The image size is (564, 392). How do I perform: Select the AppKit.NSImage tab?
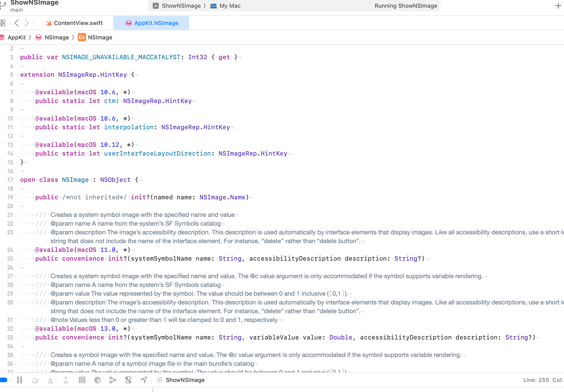click(x=152, y=23)
